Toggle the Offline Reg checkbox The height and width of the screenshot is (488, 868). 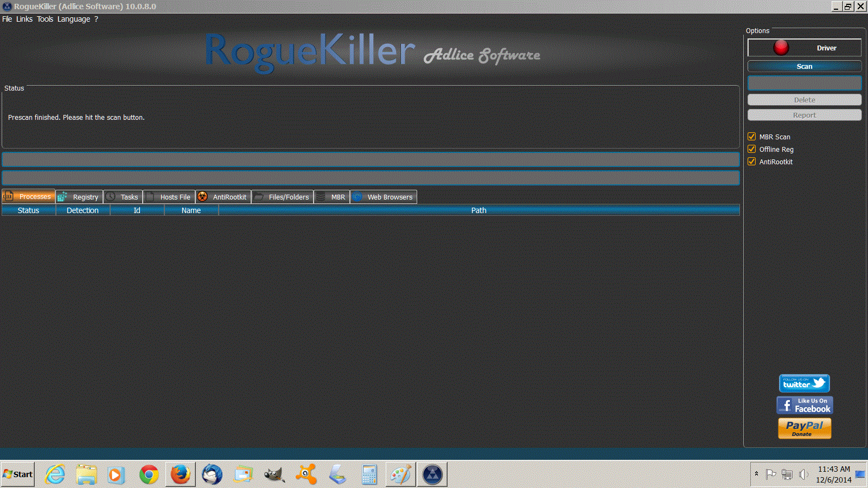coord(752,149)
